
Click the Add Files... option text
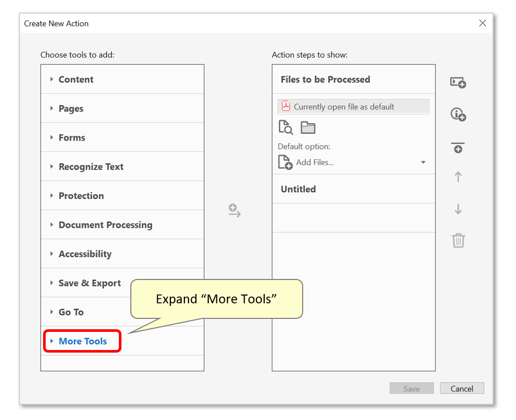tap(315, 162)
